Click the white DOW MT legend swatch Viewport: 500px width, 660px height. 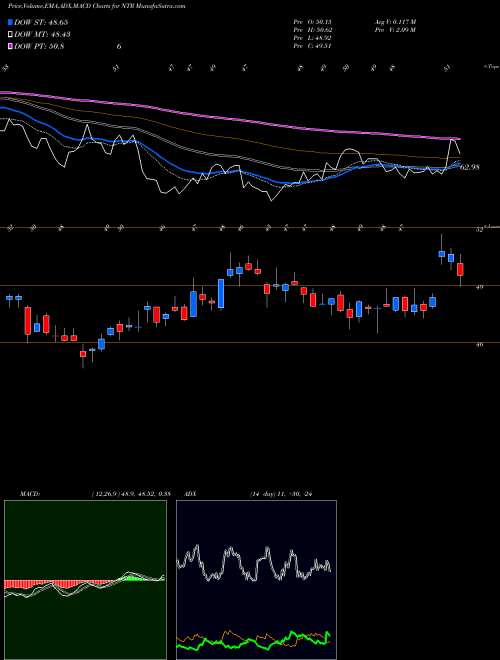tap(11, 34)
